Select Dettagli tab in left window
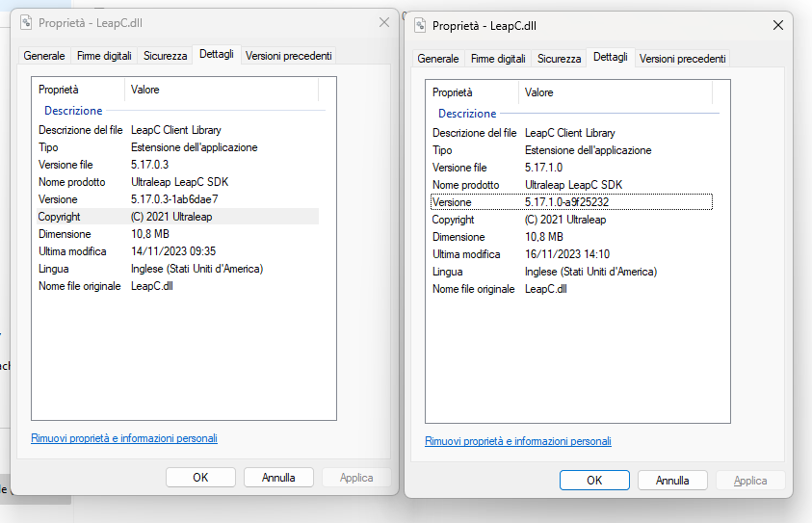The image size is (812, 523). (217, 54)
